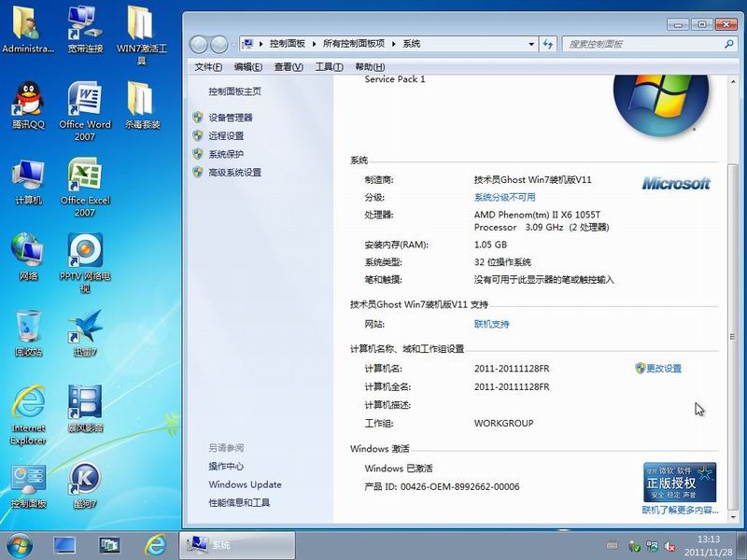Select the PPTV 网络电视 shortcut

(x=85, y=262)
